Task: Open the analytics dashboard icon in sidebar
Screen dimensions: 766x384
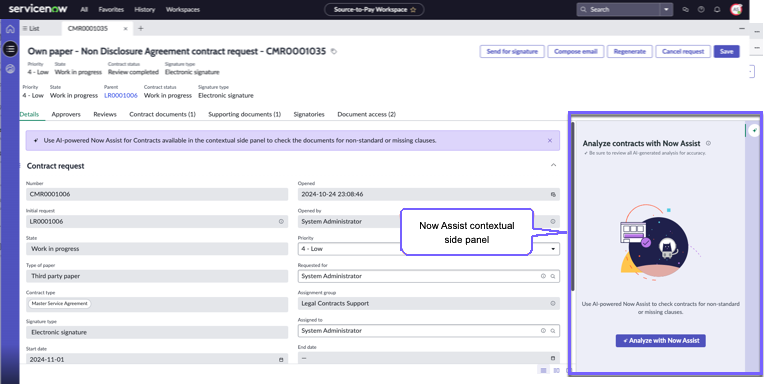Action: coord(10,69)
